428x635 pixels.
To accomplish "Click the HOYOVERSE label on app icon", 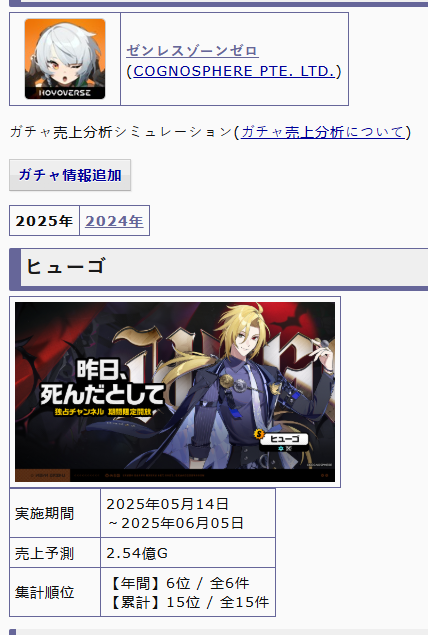I will 65,93.
